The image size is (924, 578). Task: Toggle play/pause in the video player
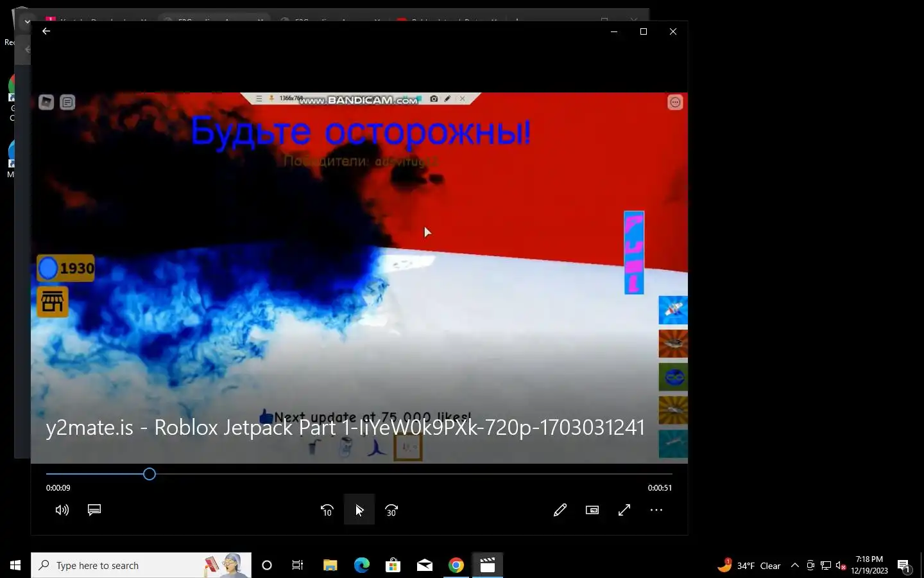pyautogui.click(x=359, y=510)
